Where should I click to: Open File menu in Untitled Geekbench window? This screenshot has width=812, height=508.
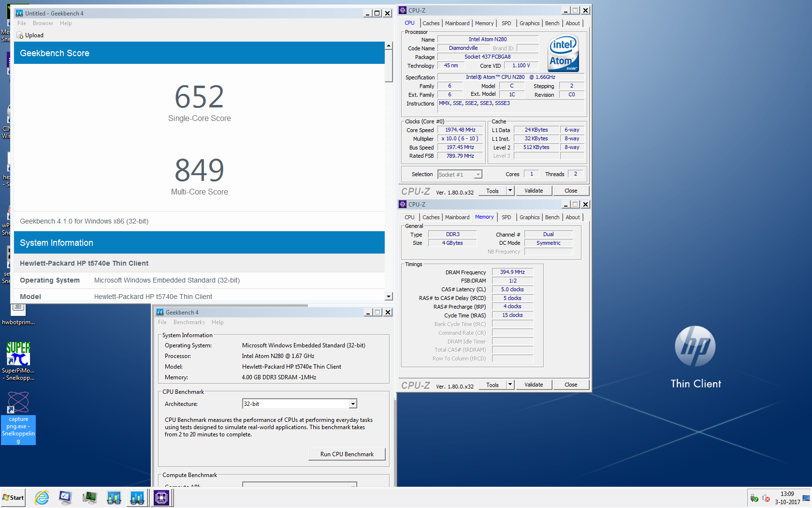[22, 23]
